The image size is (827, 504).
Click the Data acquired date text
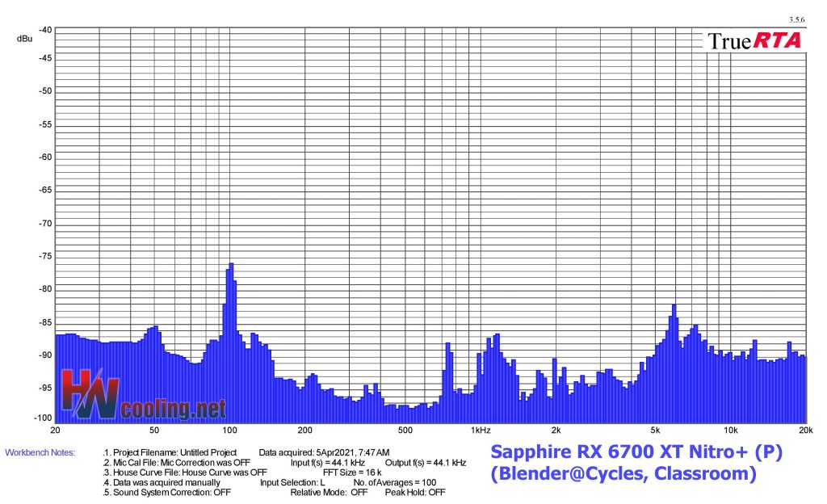tap(324, 452)
